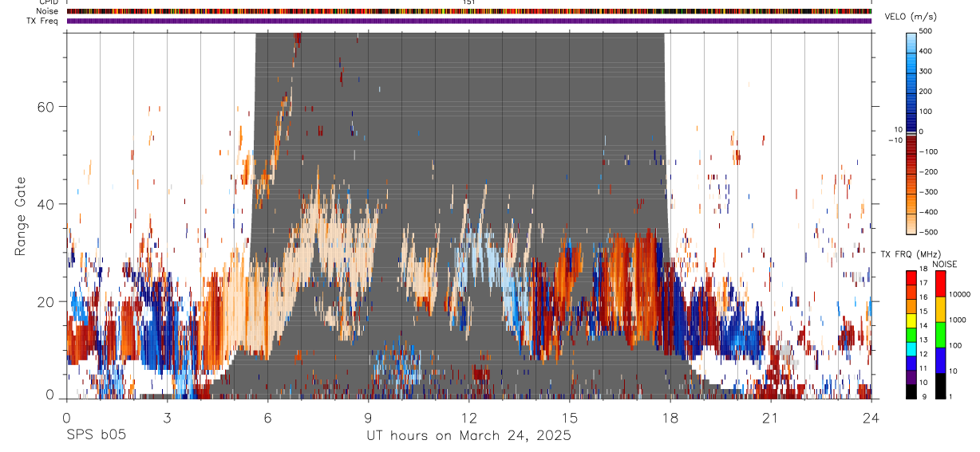
Task: Click the 'UT hours on March 24, 2025' title
Action: (x=468, y=436)
